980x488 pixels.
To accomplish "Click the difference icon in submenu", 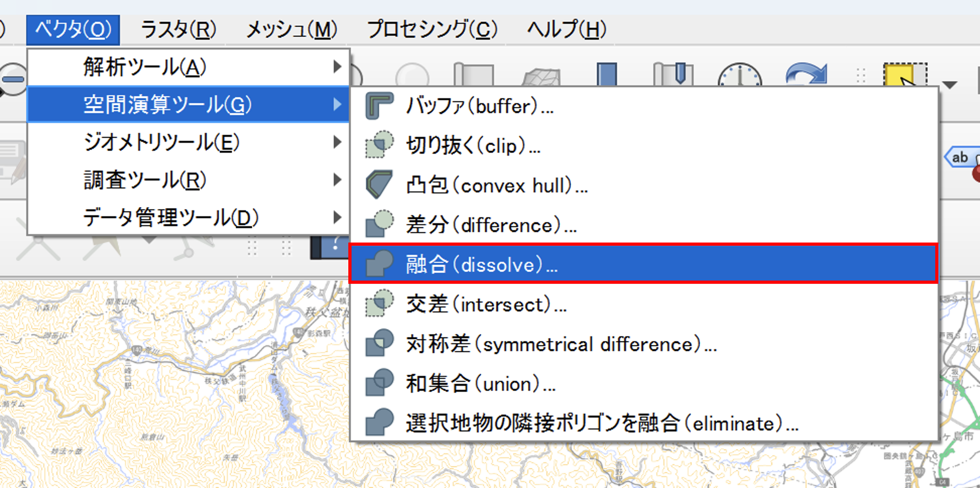I will 379,224.
